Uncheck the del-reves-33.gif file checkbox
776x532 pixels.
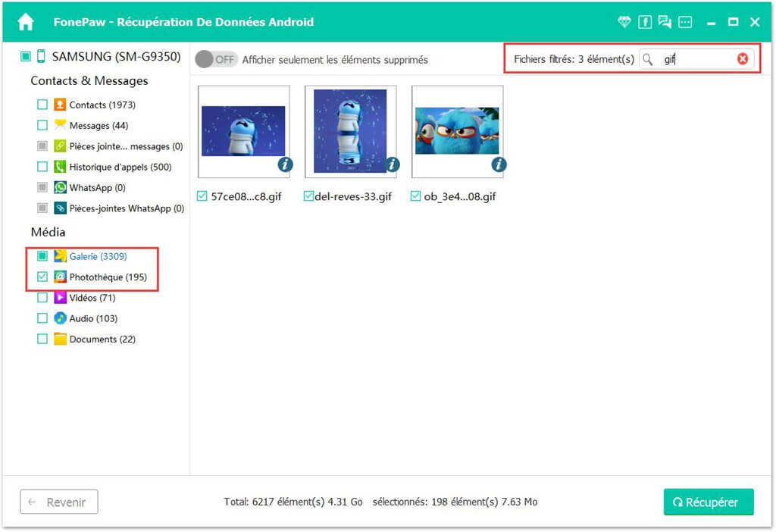(308, 196)
